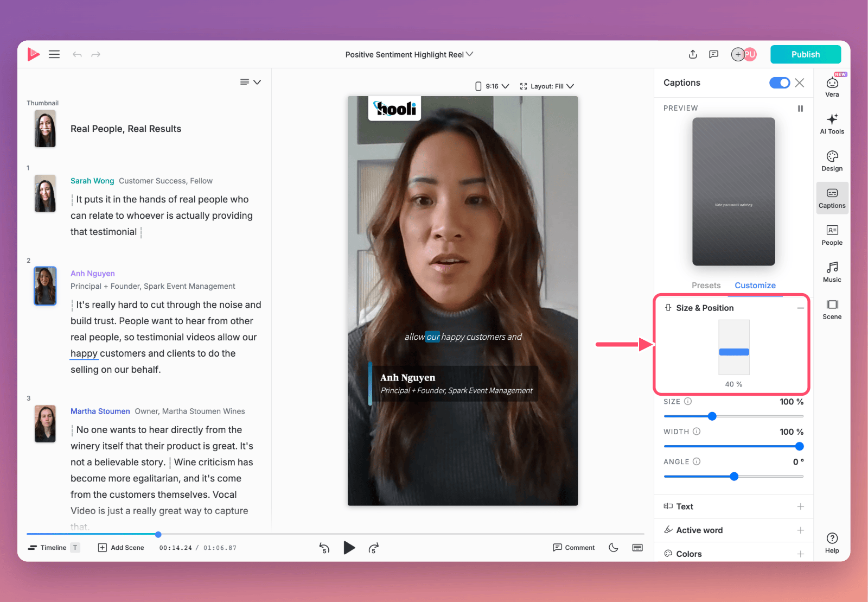The width and height of the screenshot is (868, 602).
Task: Play the video
Action: tap(349, 548)
